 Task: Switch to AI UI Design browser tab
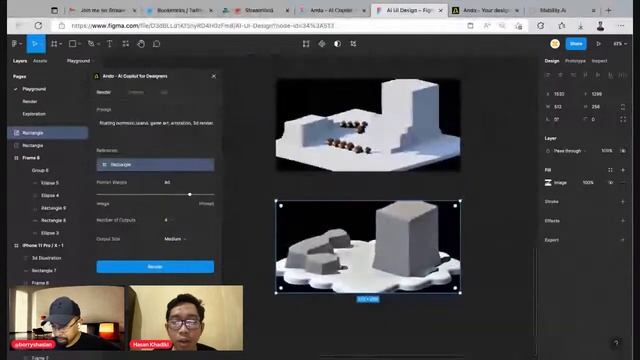tap(409, 10)
